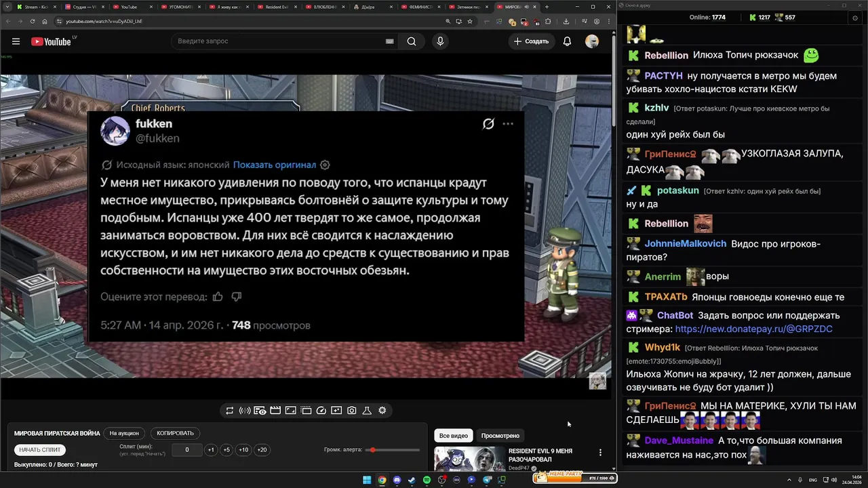
Task: Focus the split minutes input field
Action: (x=186, y=450)
